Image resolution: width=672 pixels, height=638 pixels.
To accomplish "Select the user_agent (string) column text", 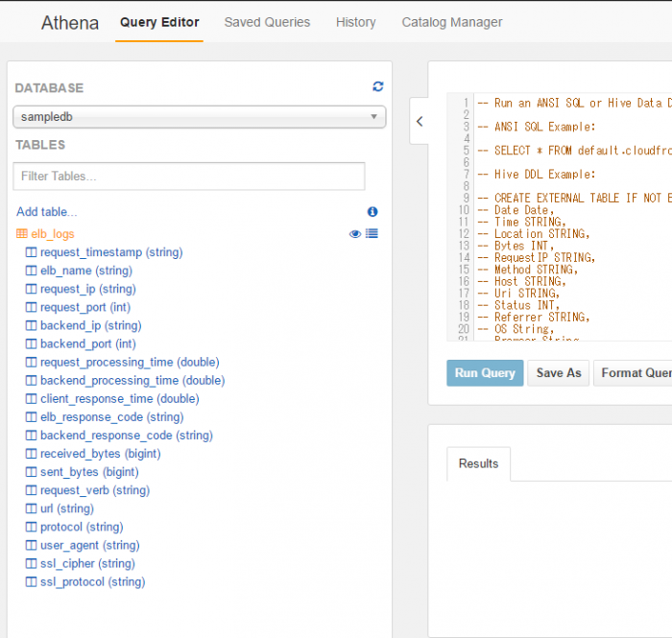I will [x=90, y=546].
